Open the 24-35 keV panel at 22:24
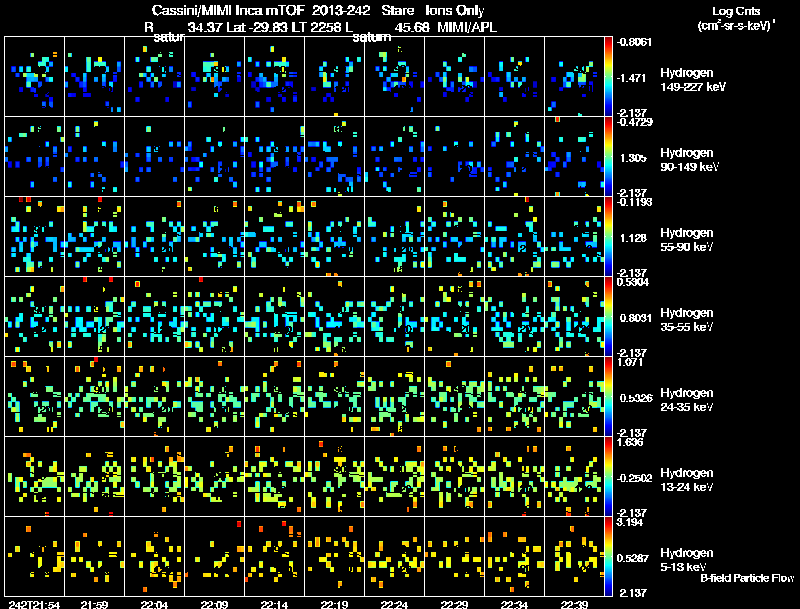Screen dimensions: 800x609 394,397
